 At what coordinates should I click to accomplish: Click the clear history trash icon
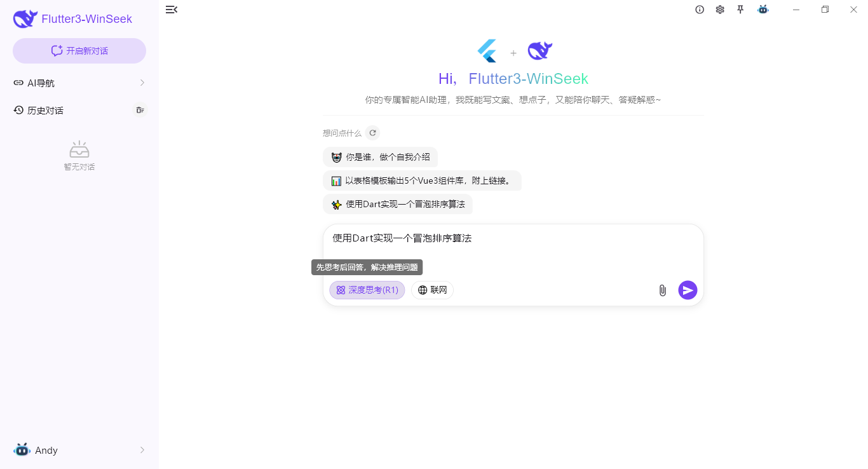point(140,110)
